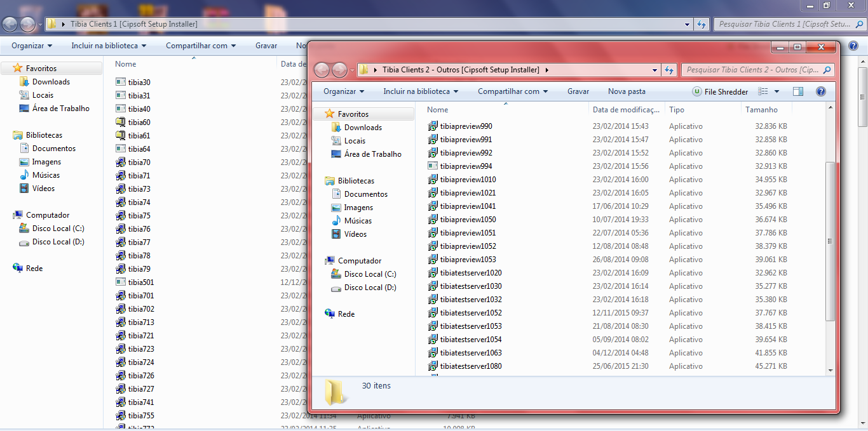Select tibia501 file name in Tibia Clients 1
868x431 pixels.
click(141, 282)
